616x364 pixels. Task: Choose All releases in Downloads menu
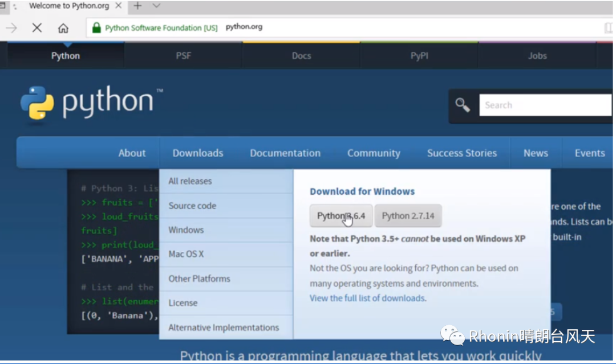click(226, 181)
